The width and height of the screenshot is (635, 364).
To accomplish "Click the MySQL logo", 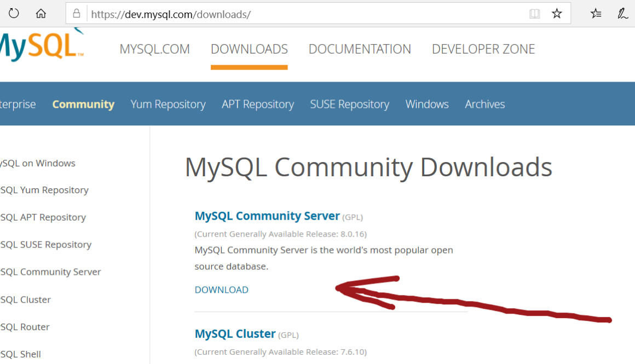I will 41,46.
